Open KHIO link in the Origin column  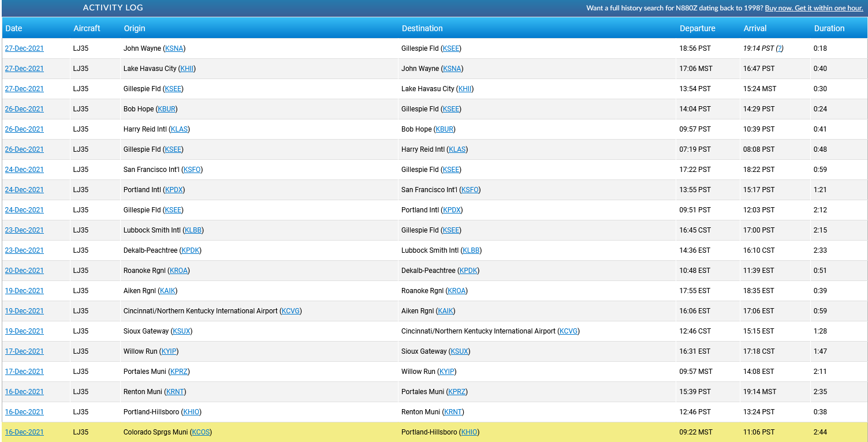pyautogui.click(x=191, y=412)
